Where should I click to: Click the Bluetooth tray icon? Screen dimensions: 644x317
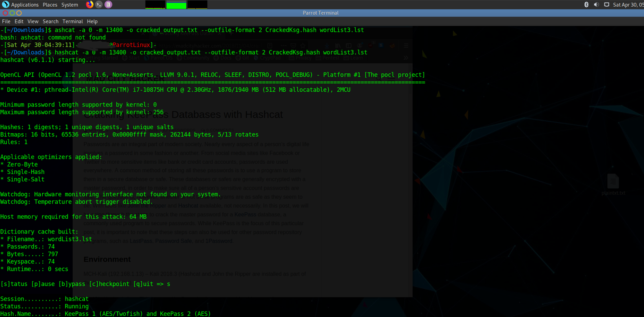(x=586, y=5)
